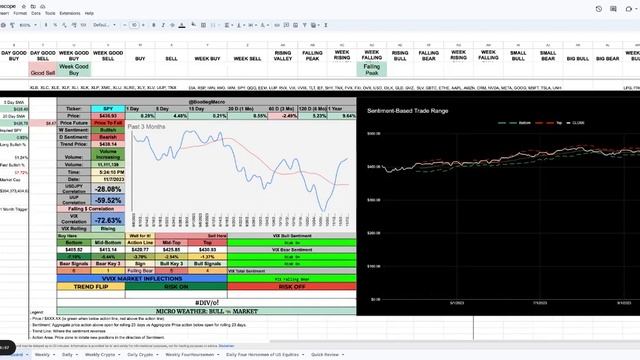
Task: Select the Week Good Buy green cell
Action: (74, 69)
